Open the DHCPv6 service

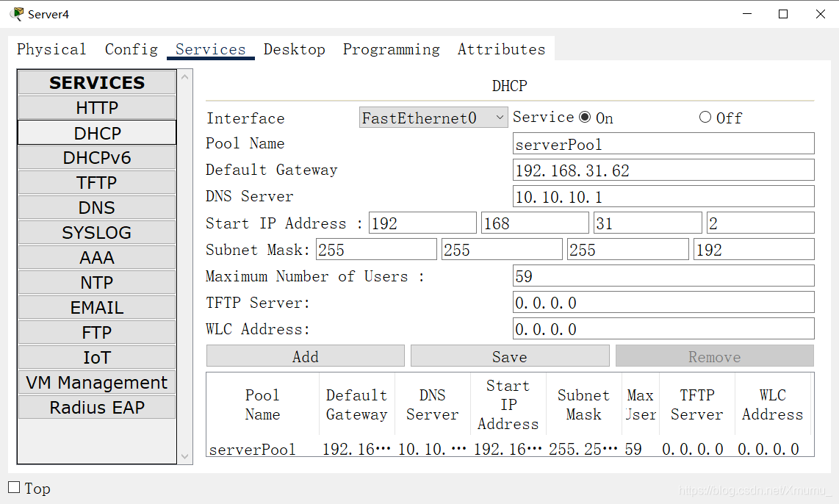click(97, 158)
